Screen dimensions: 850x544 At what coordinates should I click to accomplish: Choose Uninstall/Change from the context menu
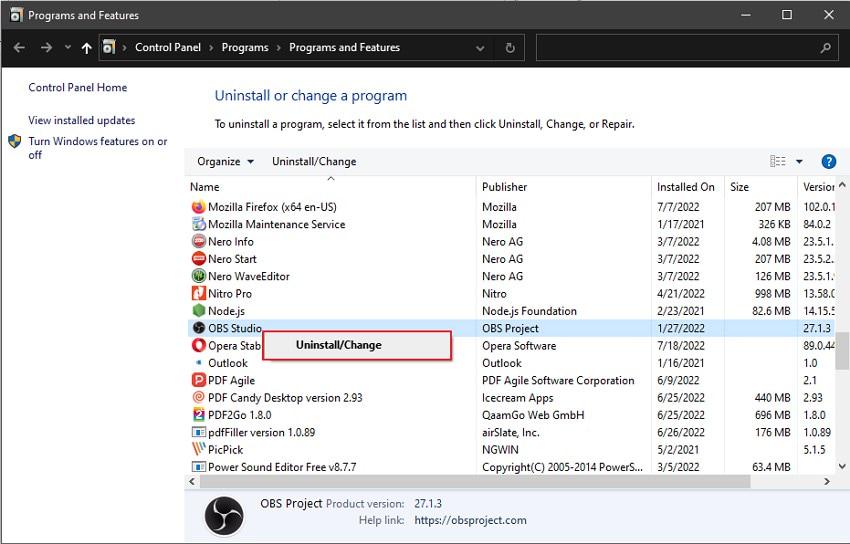[x=338, y=345]
